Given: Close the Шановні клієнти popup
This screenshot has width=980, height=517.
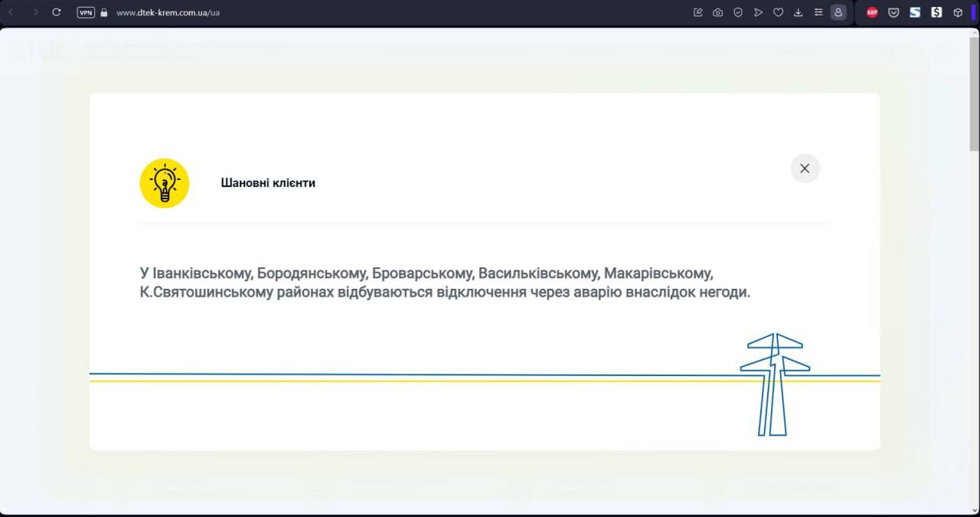Looking at the screenshot, I should click(805, 169).
